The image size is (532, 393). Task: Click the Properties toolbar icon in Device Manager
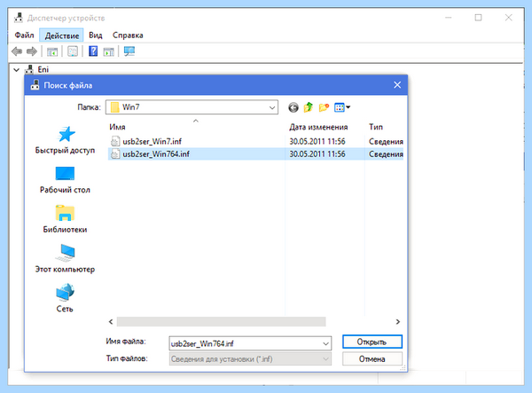(x=73, y=51)
